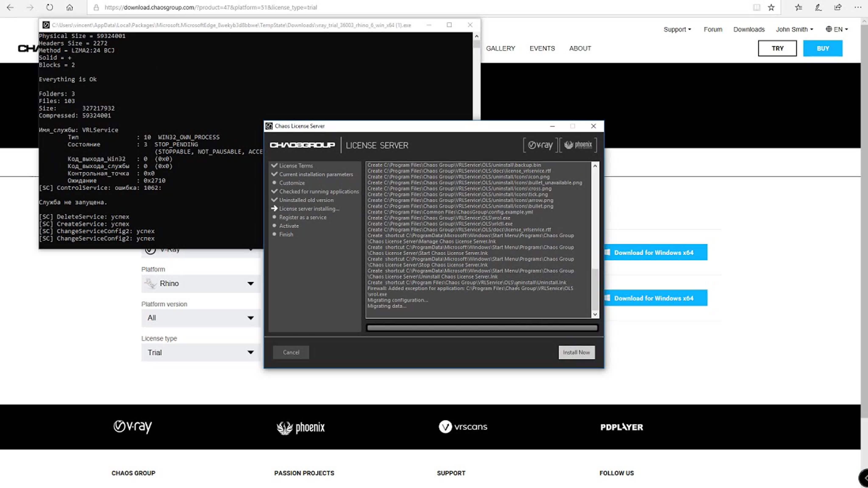Open the EN language dropdown
This screenshot has width=868, height=488.
click(837, 29)
